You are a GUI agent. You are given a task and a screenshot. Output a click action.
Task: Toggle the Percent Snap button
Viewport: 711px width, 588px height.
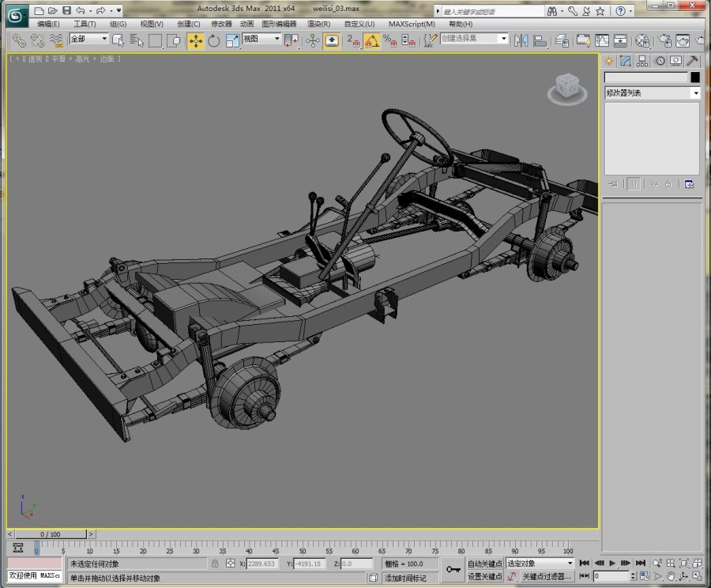tap(389, 41)
